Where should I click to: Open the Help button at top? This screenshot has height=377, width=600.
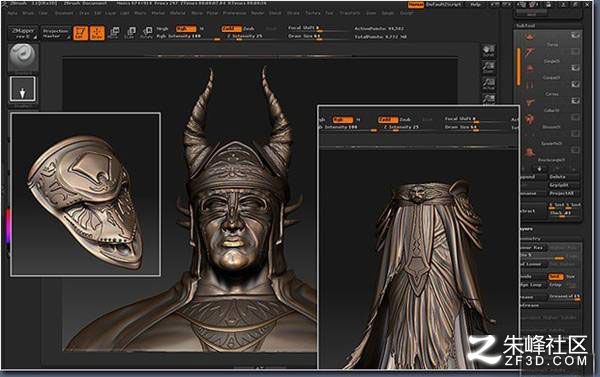[476, 5]
